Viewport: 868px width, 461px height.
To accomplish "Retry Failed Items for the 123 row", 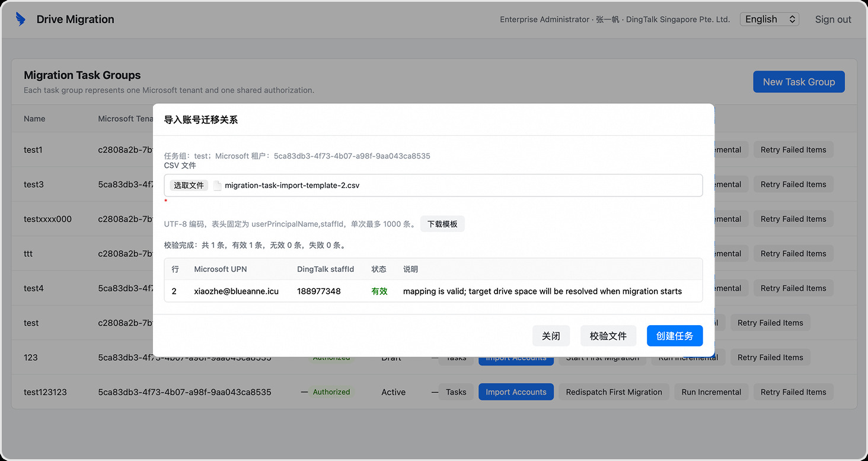I will tap(770, 357).
